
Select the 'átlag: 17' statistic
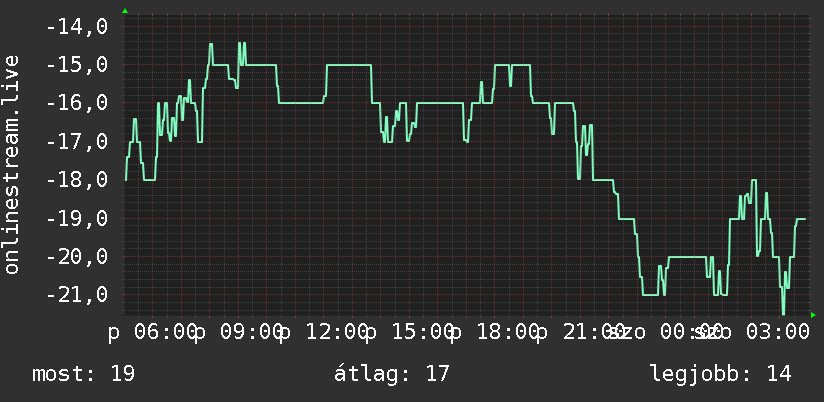(x=392, y=374)
